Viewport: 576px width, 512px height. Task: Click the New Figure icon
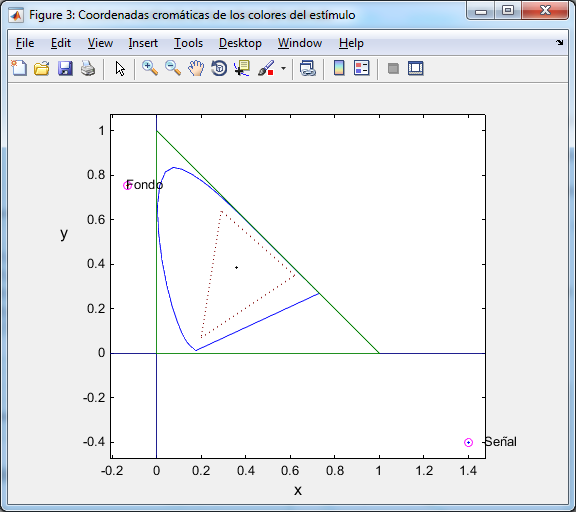(x=19, y=68)
